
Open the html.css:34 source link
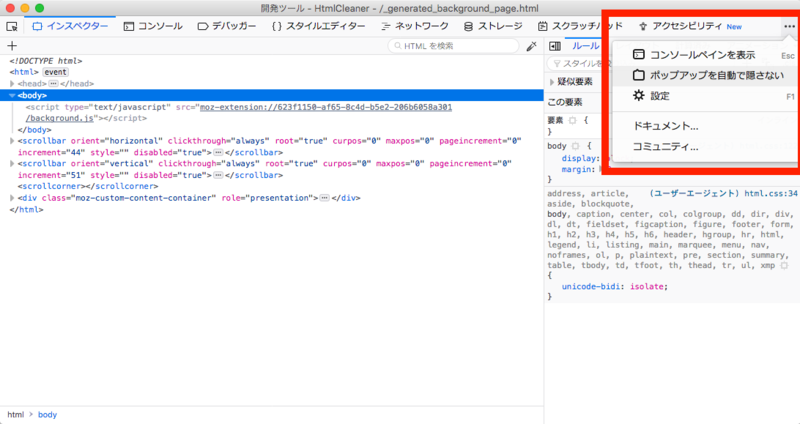point(770,194)
